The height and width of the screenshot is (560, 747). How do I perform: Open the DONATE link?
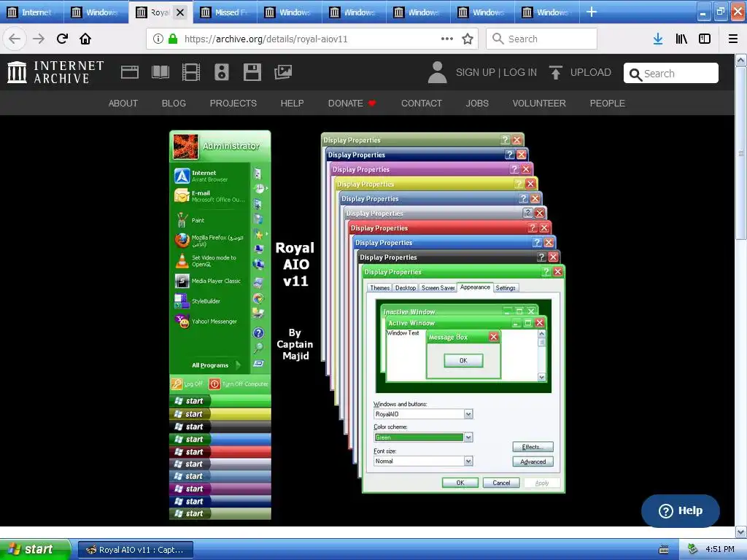[x=352, y=104]
